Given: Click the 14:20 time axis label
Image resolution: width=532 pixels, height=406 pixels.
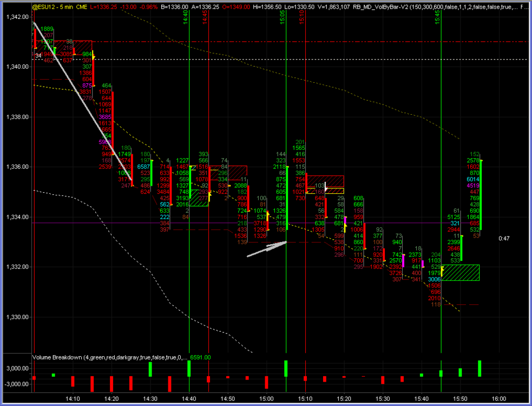Looking at the screenshot, I should (x=111, y=399).
